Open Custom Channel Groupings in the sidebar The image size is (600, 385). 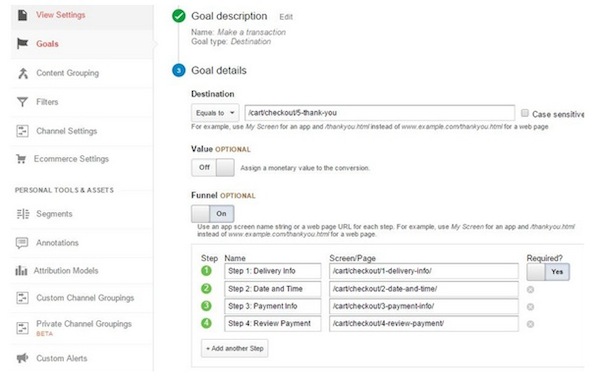pyautogui.click(x=85, y=298)
